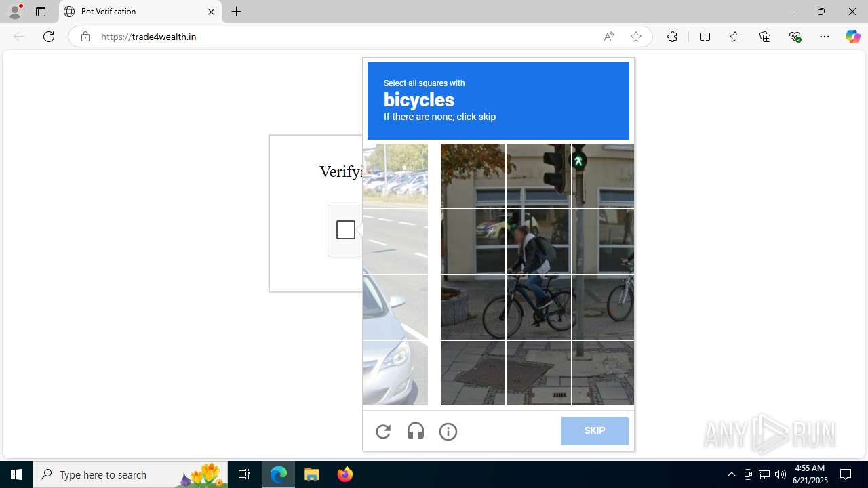Select the tile with the manhole cover pavement
The width and height of the screenshot is (868, 488).
[x=473, y=373]
